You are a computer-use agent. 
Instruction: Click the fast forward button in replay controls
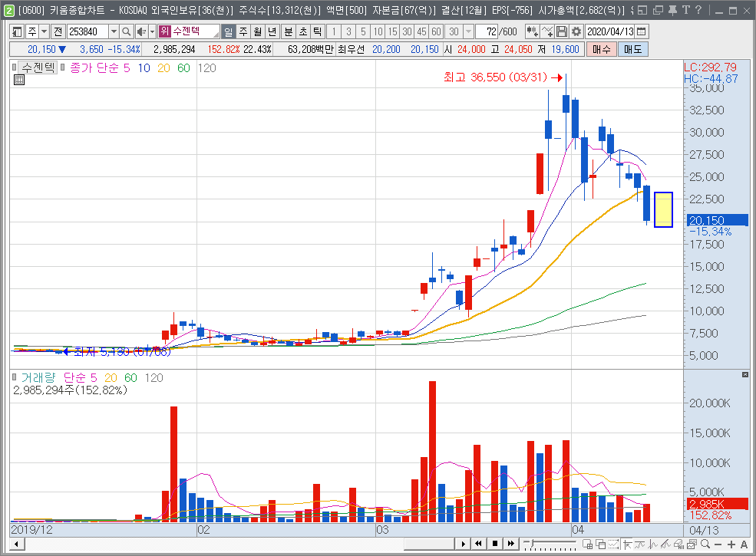point(510,544)
